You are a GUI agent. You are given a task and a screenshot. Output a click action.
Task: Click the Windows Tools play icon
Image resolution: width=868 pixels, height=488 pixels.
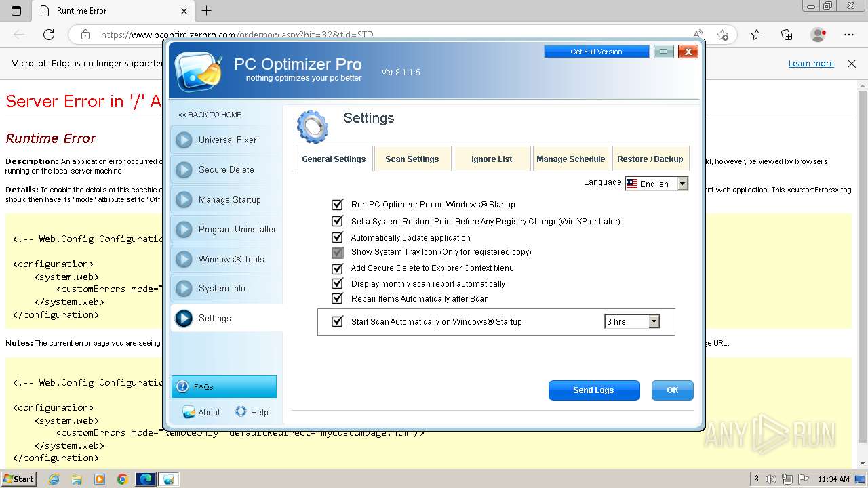pos(184,259)
